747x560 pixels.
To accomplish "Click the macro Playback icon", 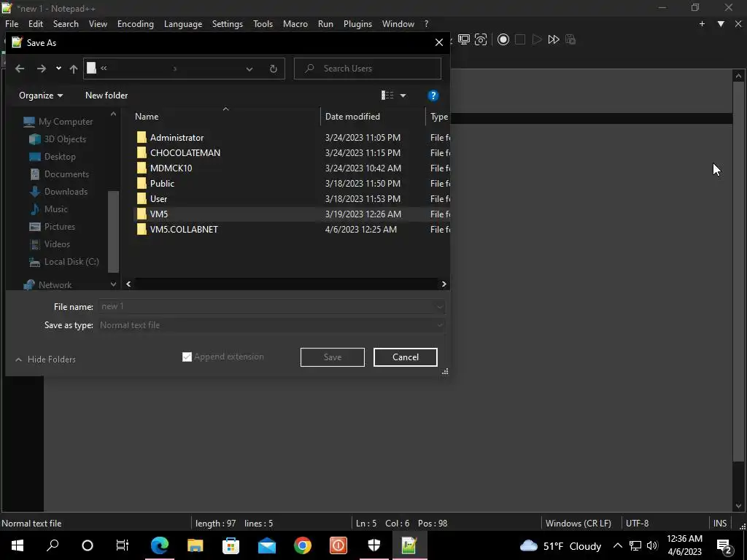I will click(536, 39).
